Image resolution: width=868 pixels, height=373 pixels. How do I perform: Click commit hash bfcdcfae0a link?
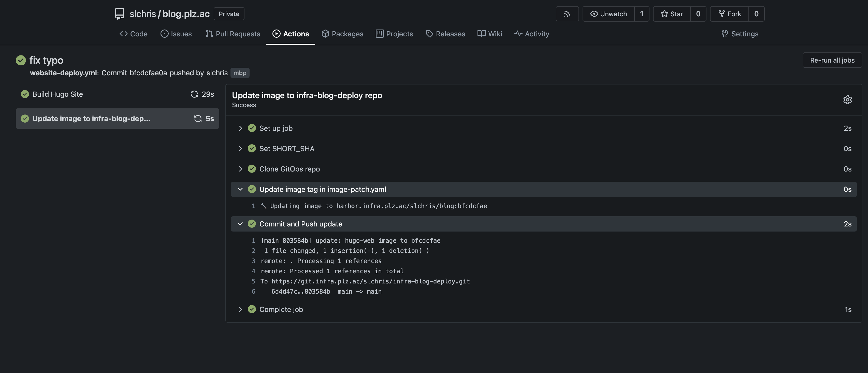[148, 73]
